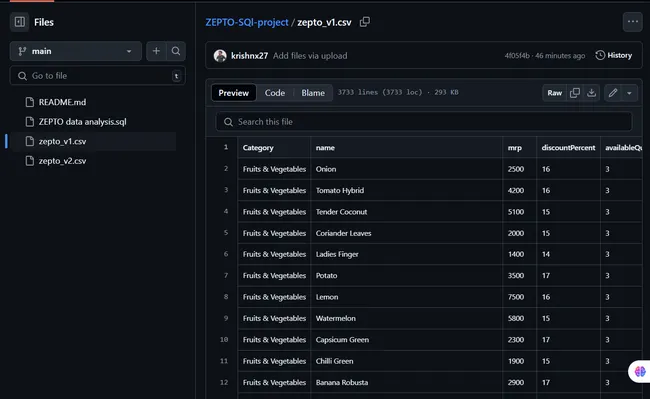This screenshot has width=650, height=399.
Task: Select zepto_v1.csv in the file tree
Action: tap(62, 141)
